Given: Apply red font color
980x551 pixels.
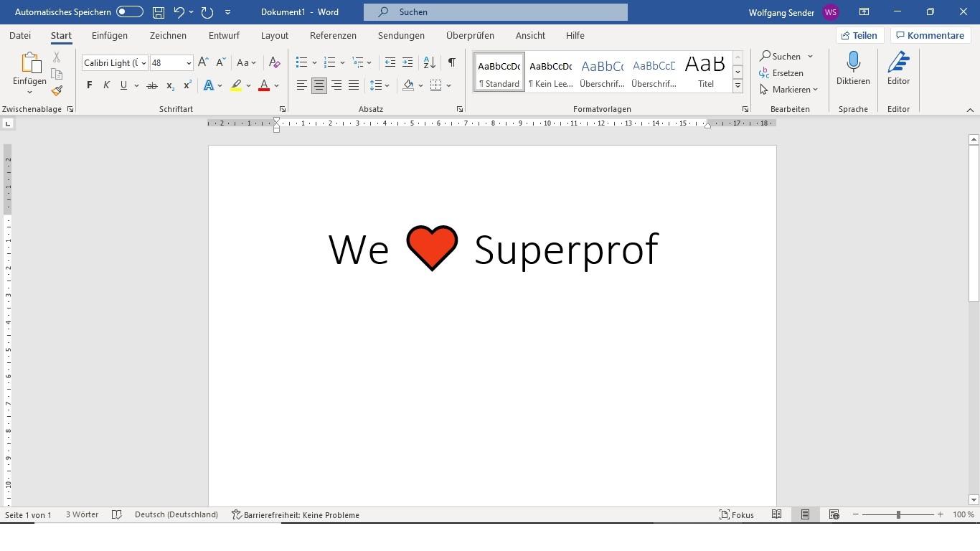Looking at the screenshot, I should click(264, 85).
